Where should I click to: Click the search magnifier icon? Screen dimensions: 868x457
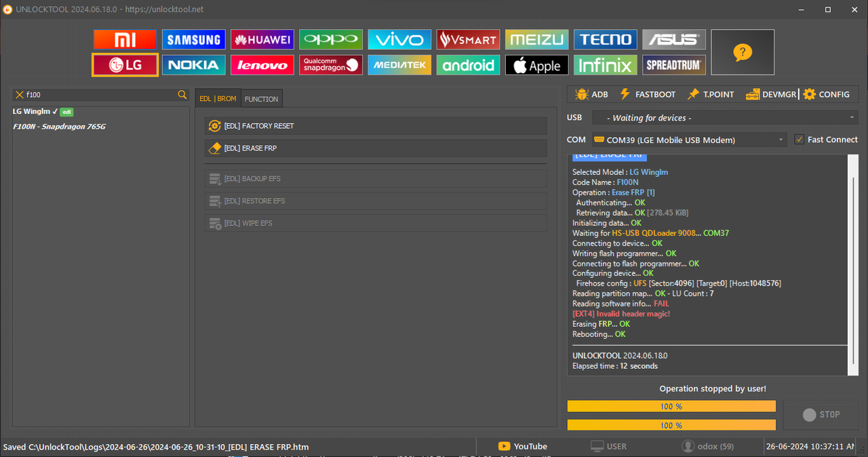coord(182,95)
